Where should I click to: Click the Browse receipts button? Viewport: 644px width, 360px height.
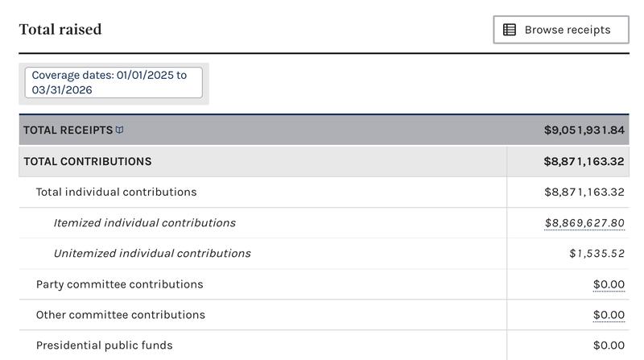(x=561, y=30)
